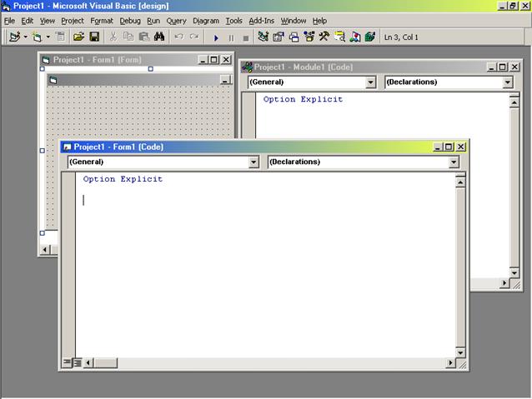Maximize the Form1 (Code) window
532x399 pixels.
(449, 147)
